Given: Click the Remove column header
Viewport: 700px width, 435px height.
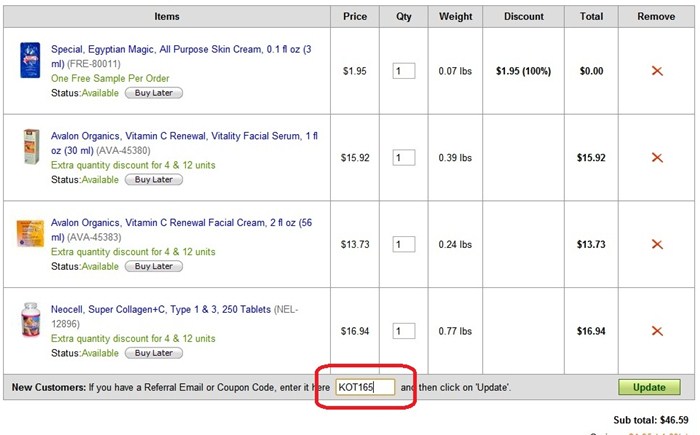Looking at the screenshot, I should click(656, 17).
